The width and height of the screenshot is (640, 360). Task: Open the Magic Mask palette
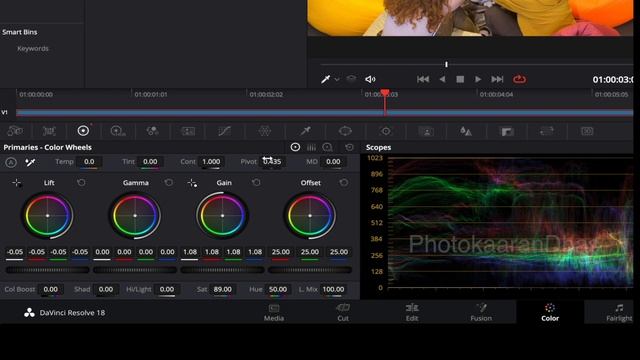point(426,131)
